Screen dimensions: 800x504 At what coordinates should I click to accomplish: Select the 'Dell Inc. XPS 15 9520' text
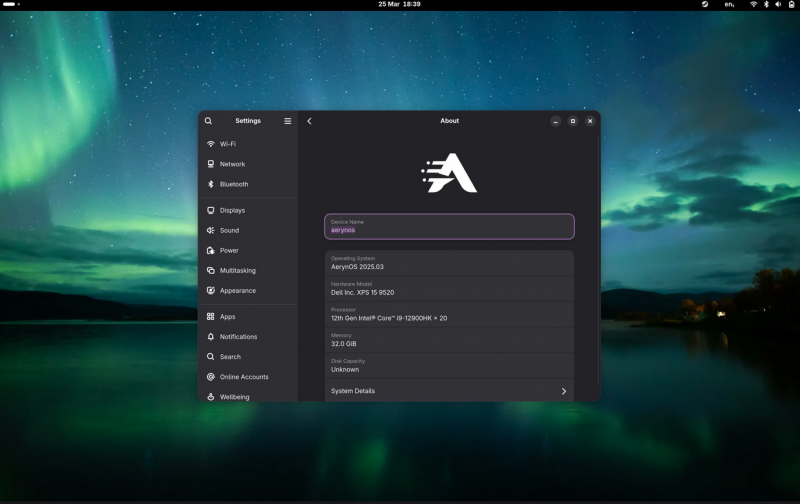pos(362,292)
